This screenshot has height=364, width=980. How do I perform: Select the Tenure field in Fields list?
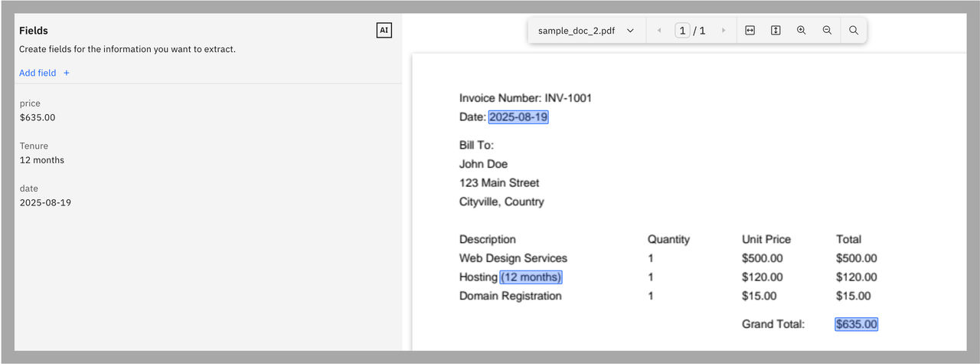[208, 153]
